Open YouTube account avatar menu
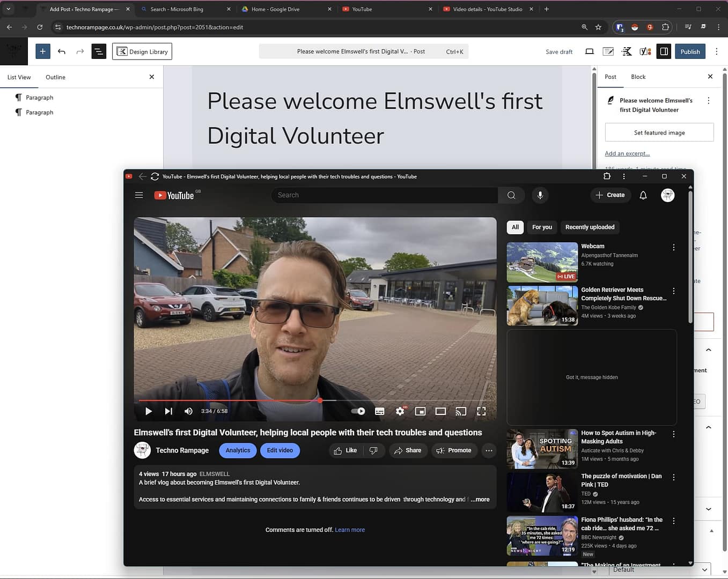The image size is (728, 579). pyautogui.click(x=667, y=195)
